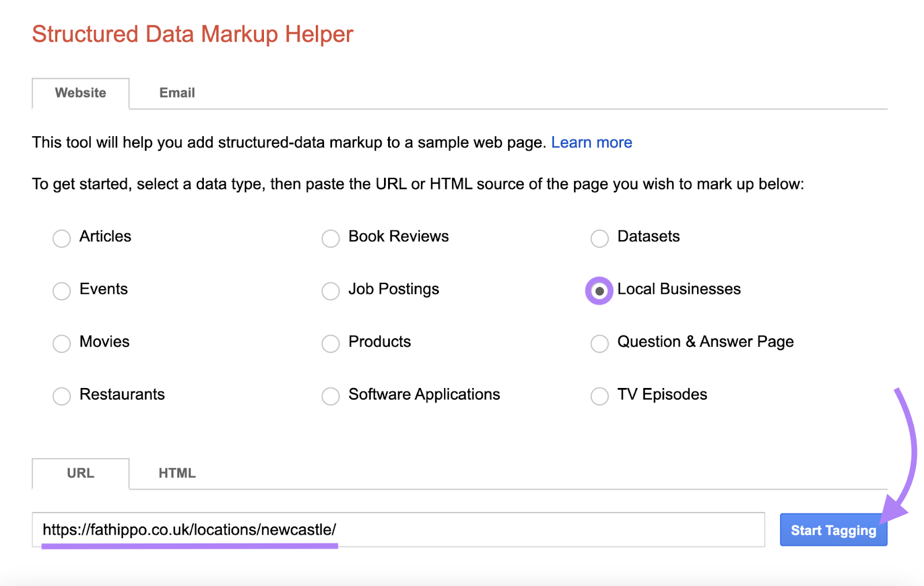Click the Structured Data Markup Helper heading
The width and height of the screenshot is (924, 586).
(x=193, y=34)
